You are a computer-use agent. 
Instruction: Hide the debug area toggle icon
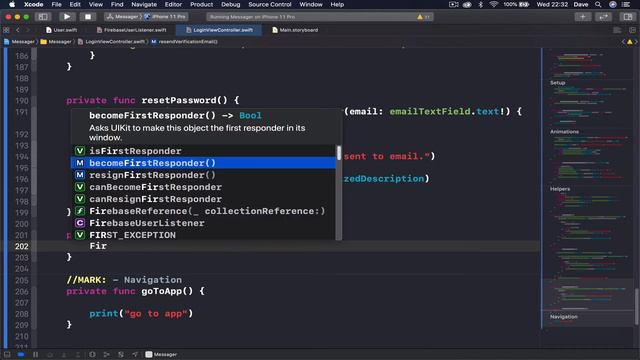click(x=7, y=354)
